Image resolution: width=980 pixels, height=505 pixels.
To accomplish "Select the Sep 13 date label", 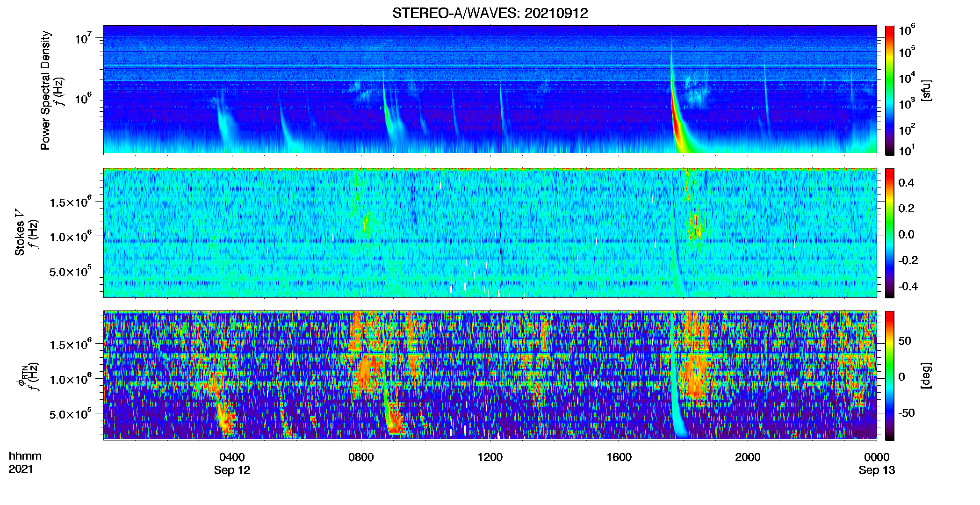I will tap(877, 470).
